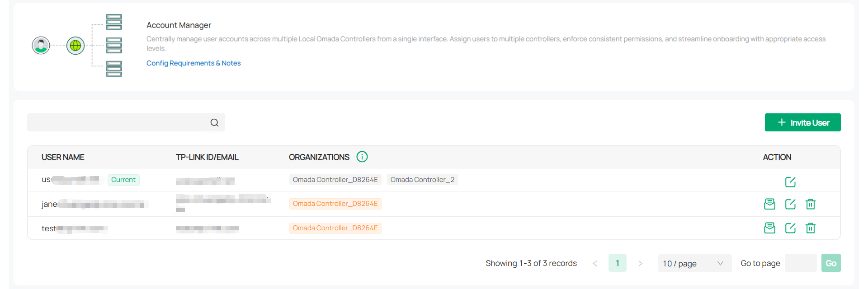Screen dimensions: 868x289
Task: Edit the test user entry
Action: coord(790,228)
